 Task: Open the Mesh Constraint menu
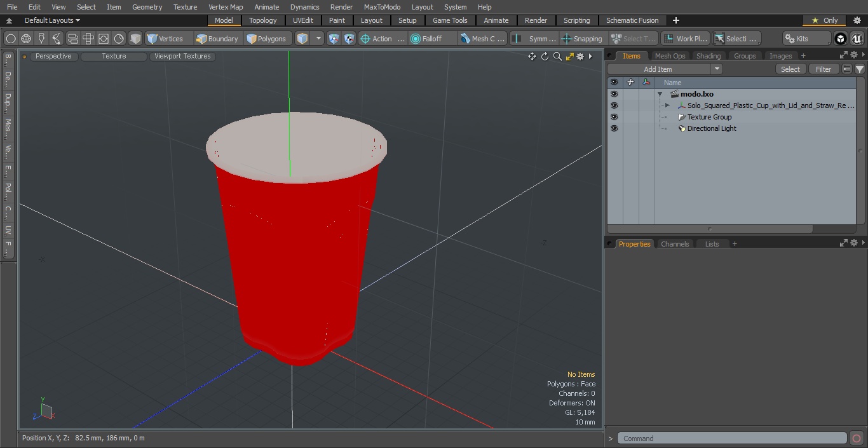click(483, 39)
